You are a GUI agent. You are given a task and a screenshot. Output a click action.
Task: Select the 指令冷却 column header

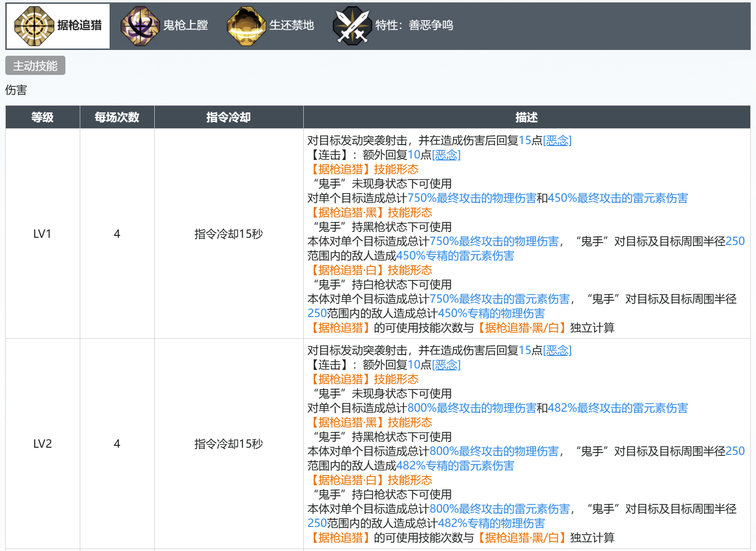[x=228, y=117]
